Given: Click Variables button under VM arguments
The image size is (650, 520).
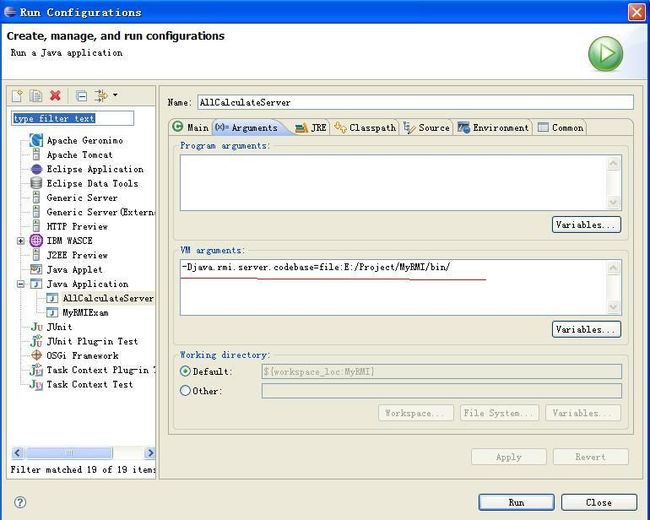Looking at the screenshot, I should [586, 329].
